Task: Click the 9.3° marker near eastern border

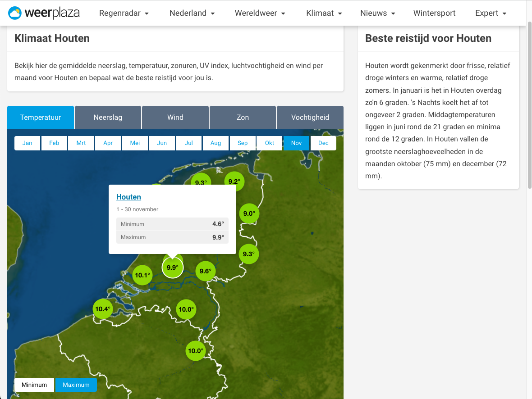Action: [x=248, y=254]
